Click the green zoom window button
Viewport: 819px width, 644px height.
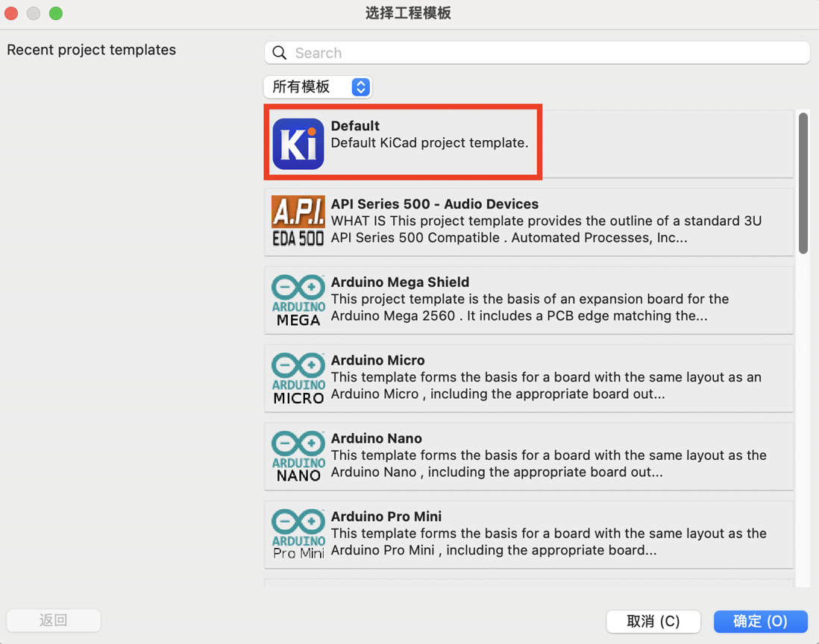[56, 13]
